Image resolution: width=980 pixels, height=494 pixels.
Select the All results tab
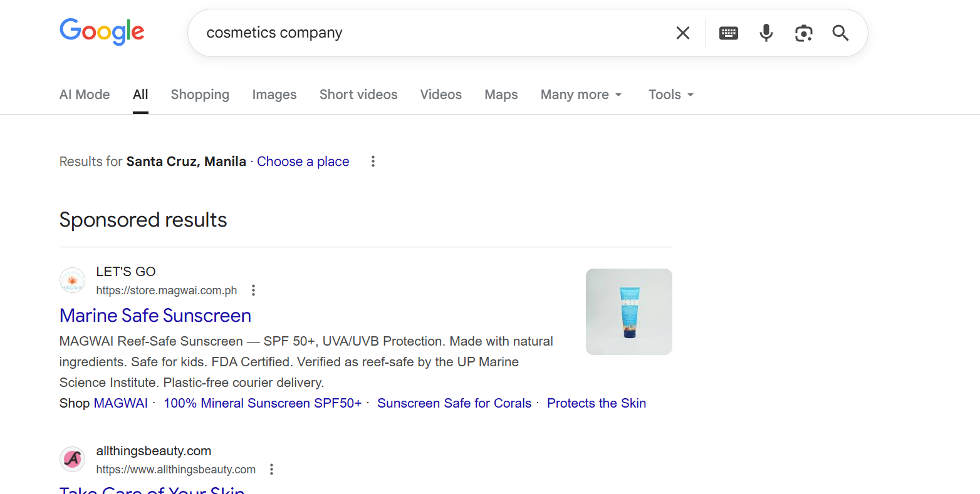(x=140, y=95)
